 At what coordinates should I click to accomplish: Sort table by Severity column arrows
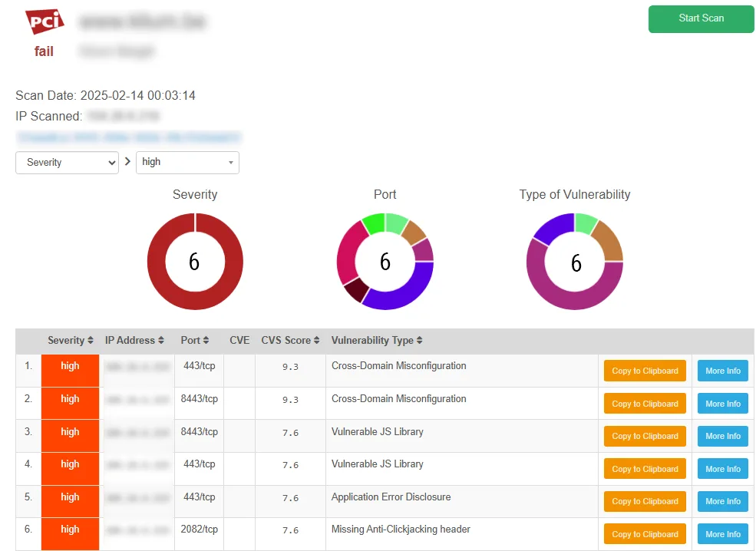pos(91,341)
